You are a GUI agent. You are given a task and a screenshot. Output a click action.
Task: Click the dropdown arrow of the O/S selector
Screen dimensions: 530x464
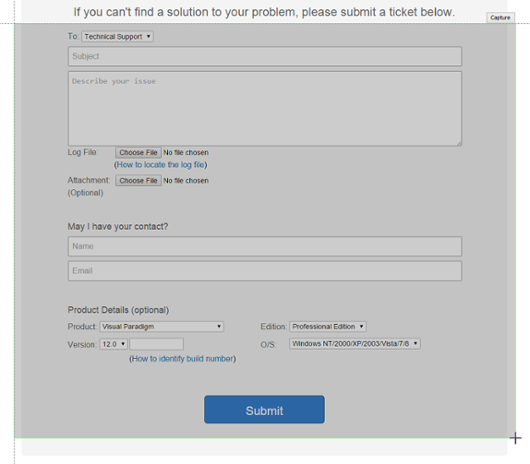coord(415,344)
